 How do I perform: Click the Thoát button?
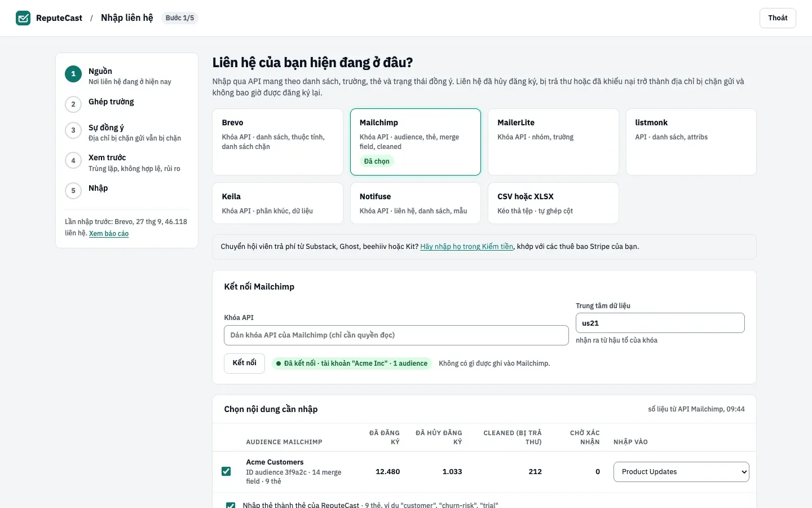point(778,18)
